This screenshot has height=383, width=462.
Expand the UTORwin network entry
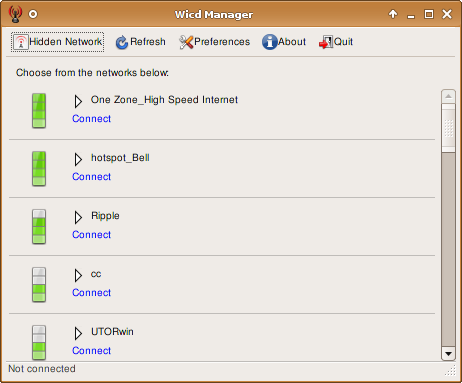click(x=78, y=333)
